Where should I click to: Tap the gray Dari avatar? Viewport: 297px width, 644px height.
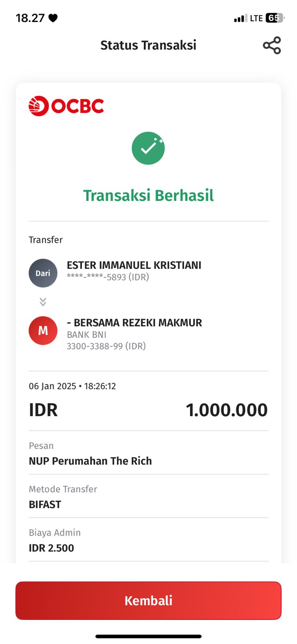[x=43, y=273]
